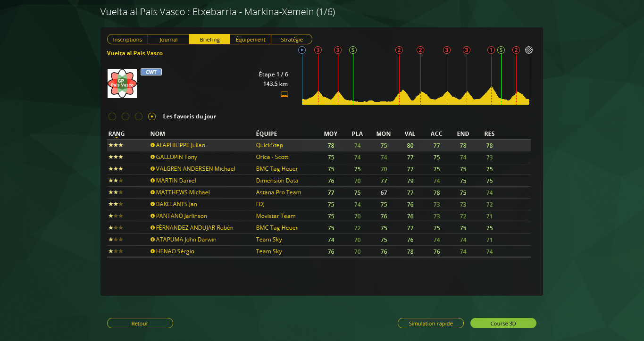Click the Retour button
Screen dimensions: 644x341
point(140,323)
